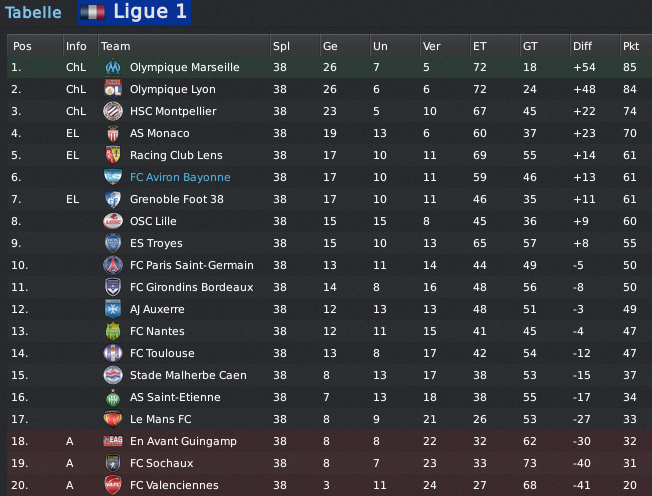Open the Tabelle heading link

pyautogui.click(x=33, y=12)
